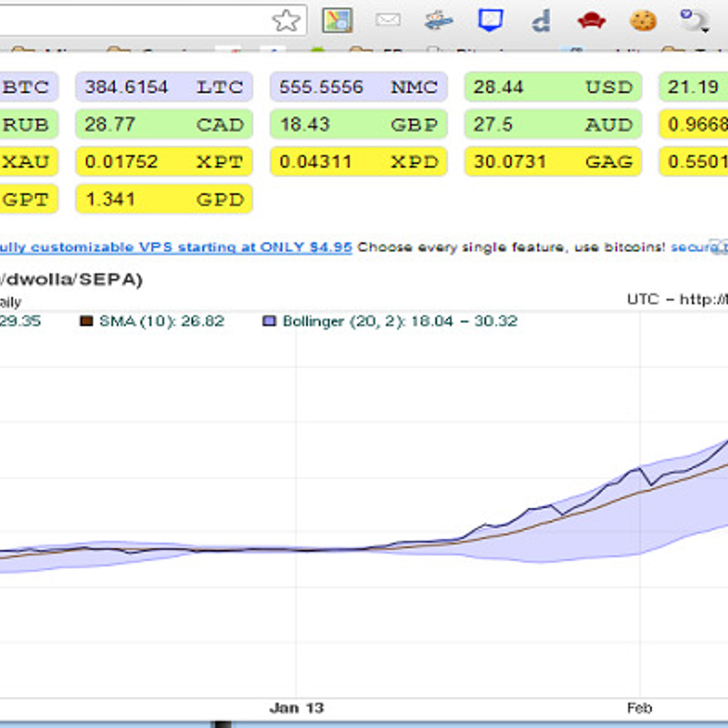Viewport: 728px width, 728px height.
Task: Select the 28.77 CAD price tile
Action: pos(164,124)
